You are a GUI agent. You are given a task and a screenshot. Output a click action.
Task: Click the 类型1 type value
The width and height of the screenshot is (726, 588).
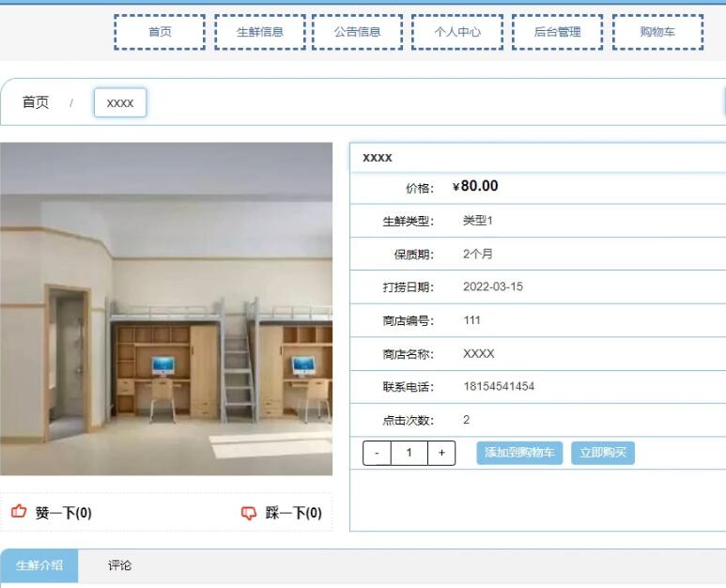[x=478, y=221]
